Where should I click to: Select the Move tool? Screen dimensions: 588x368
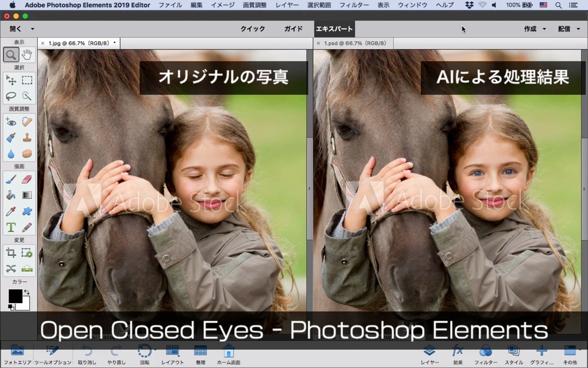coord(11,80)
